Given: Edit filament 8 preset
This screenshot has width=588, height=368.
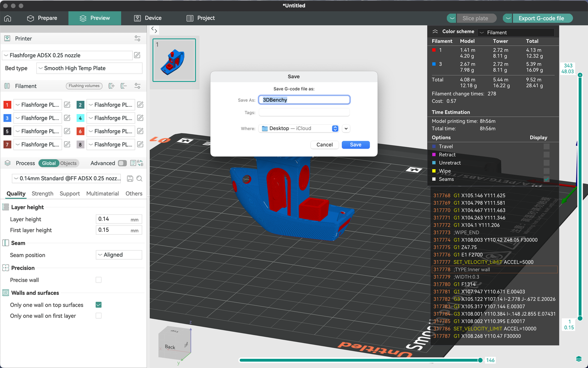Looking at the screenshot, I should pos(140,144).
